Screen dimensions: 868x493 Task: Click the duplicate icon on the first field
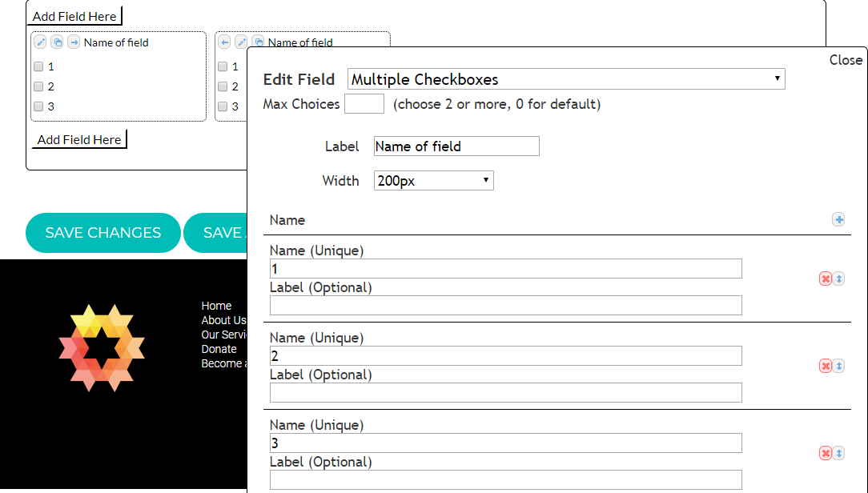56,42
